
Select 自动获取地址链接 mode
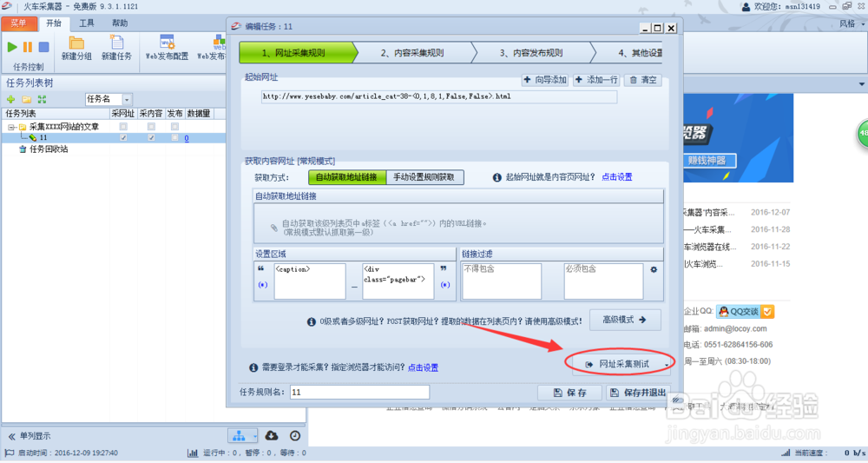click(346, 177)
